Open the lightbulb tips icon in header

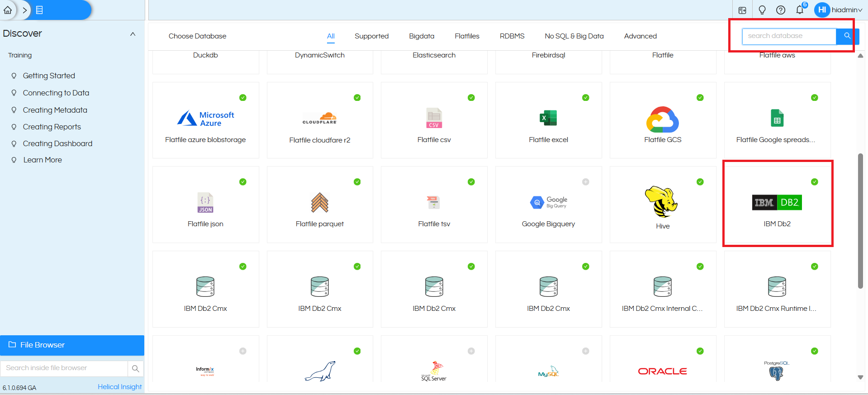(762, 10)
